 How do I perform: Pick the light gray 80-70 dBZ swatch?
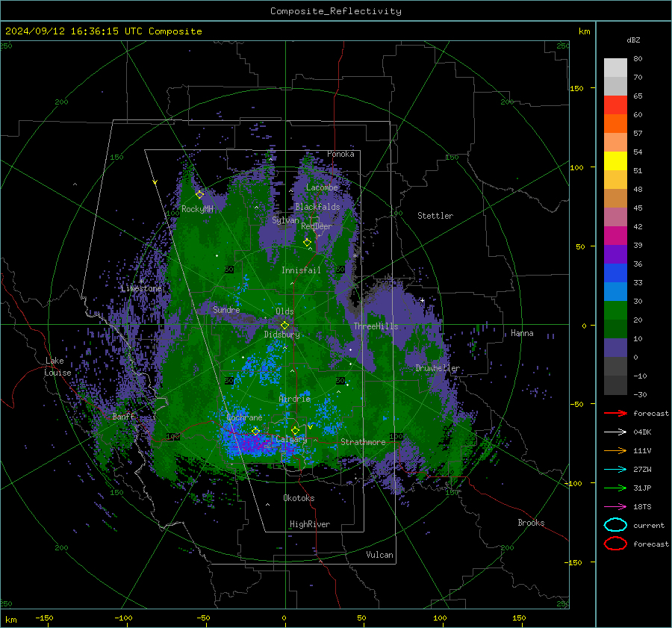point(615,67)
